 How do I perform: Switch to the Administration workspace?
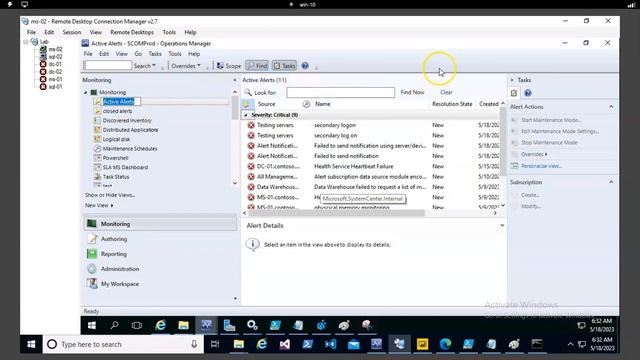(160, 269)
